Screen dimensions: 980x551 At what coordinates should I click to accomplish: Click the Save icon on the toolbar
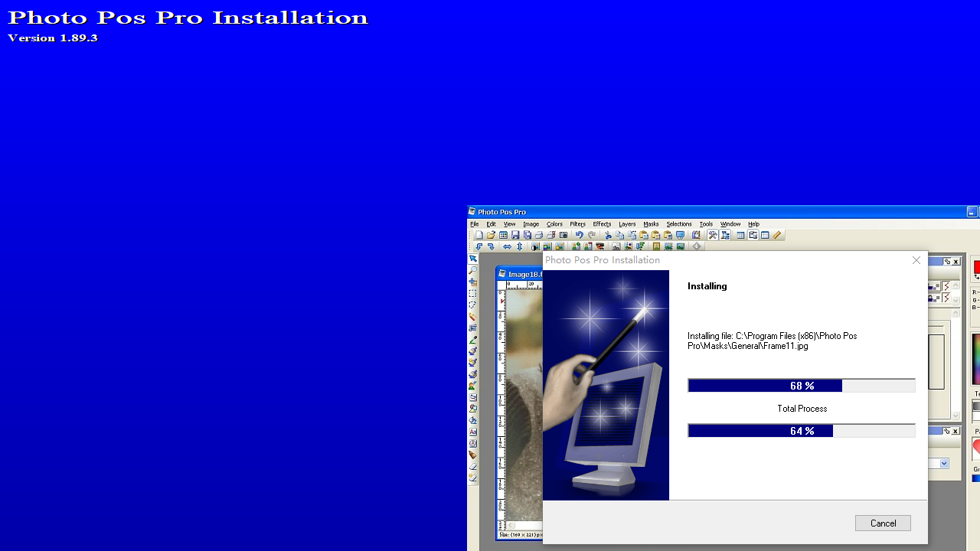tap(514, 235)
